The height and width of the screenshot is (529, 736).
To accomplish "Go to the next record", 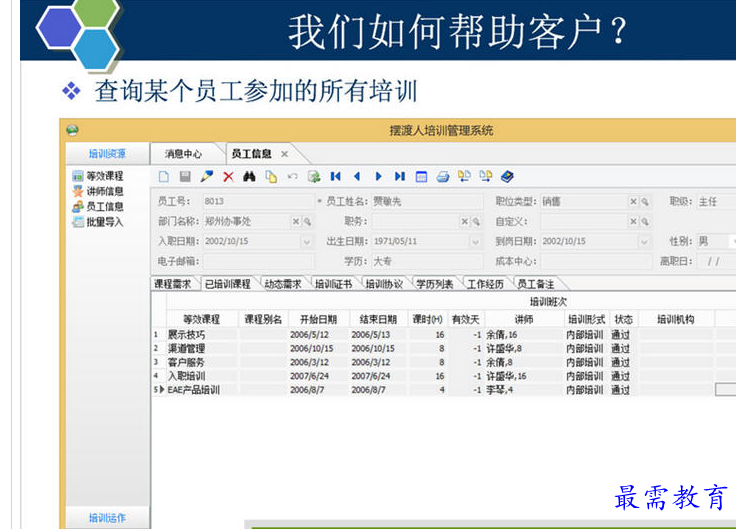I will pos(378,176).
